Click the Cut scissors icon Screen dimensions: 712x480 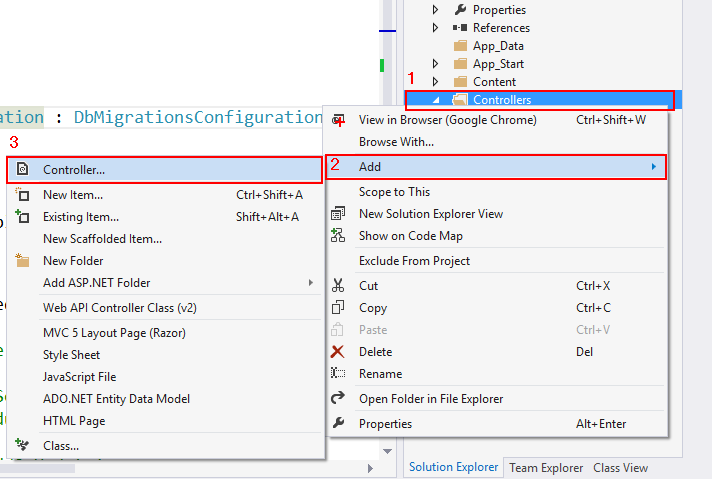coord(338,286)
